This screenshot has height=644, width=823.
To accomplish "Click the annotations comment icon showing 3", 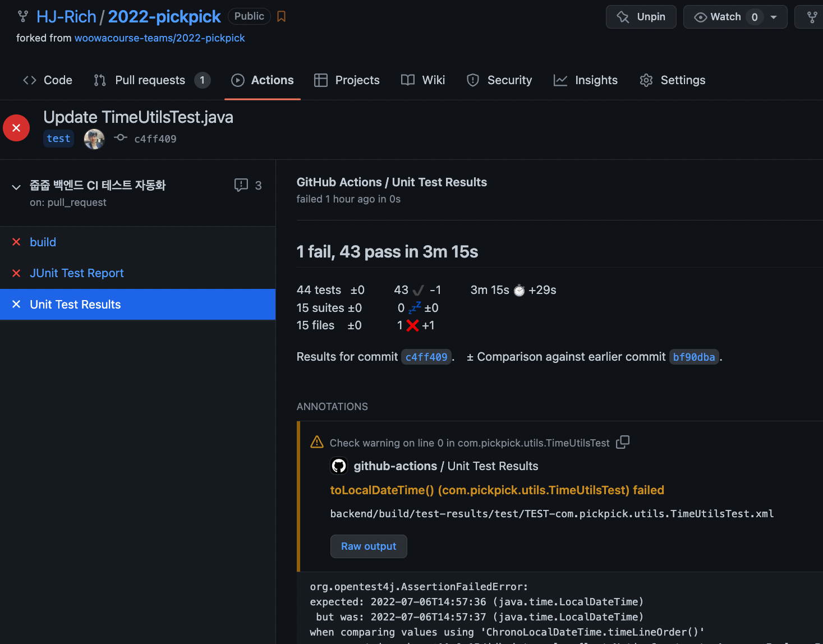I will tap(241, 185).
